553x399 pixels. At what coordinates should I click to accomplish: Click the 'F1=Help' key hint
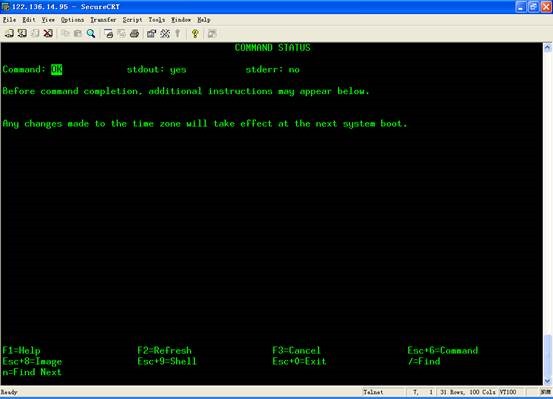(x=21, y=350)
